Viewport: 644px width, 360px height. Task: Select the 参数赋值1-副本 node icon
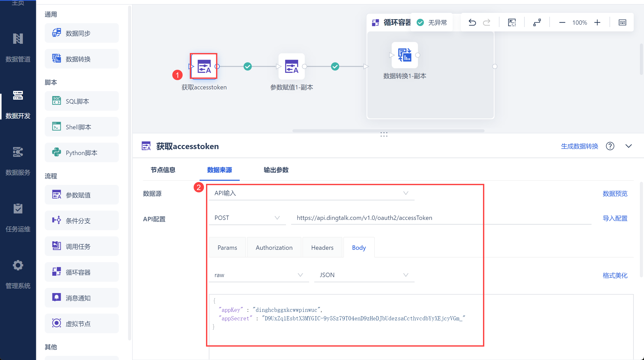pyautogui.click(x=291, y=66)
